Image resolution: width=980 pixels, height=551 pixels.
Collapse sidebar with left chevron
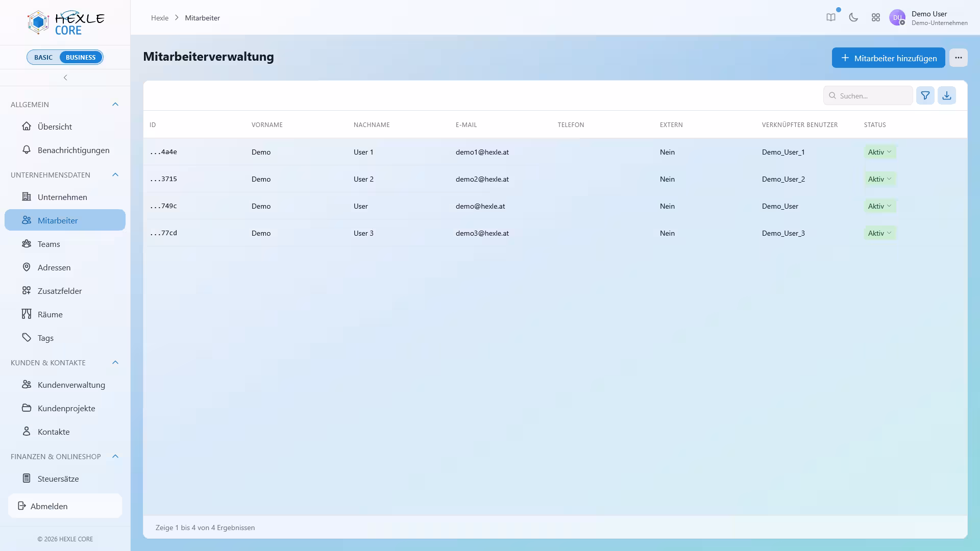pos(65,78)
